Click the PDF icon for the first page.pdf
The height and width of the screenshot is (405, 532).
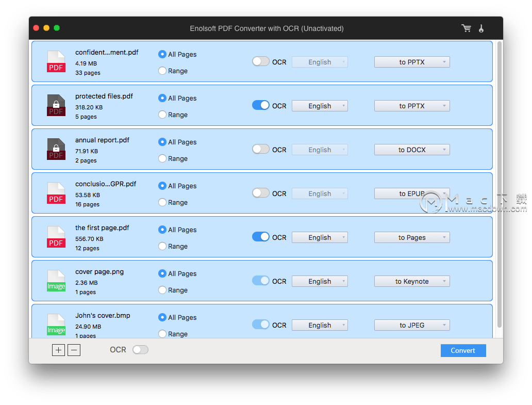coord(56,237)
